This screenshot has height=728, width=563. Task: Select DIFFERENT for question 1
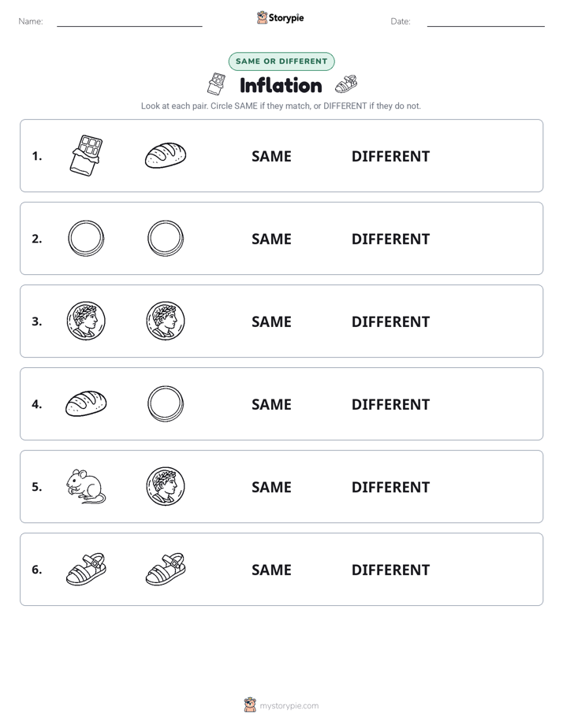coord(390,157)
